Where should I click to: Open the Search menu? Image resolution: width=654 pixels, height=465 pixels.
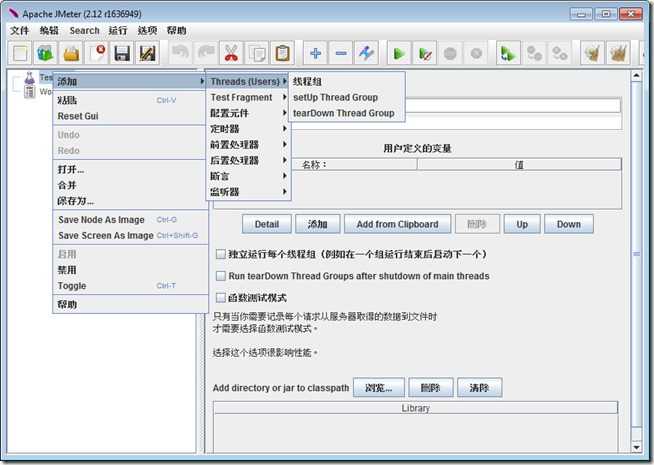click(84, 30)
